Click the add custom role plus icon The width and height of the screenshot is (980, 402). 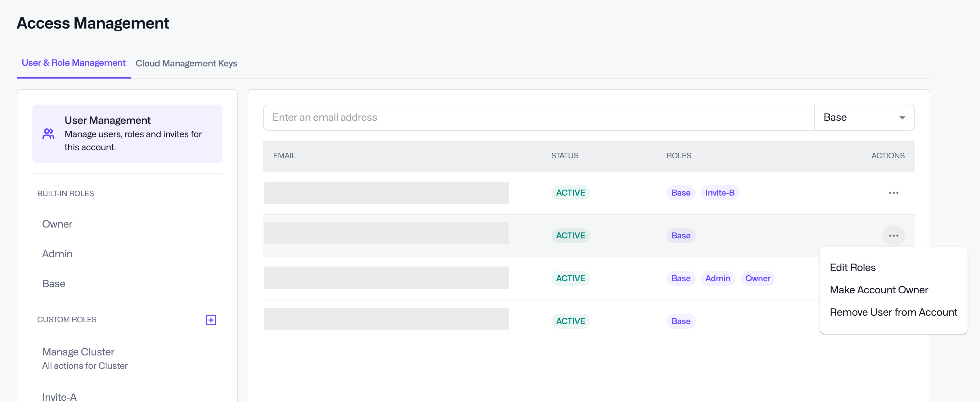(x=211, y=320)
